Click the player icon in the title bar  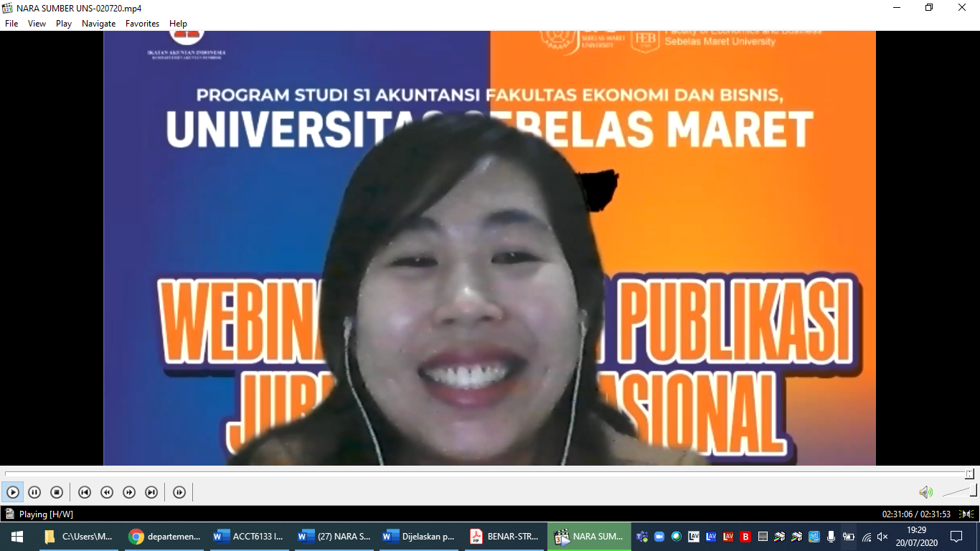point(8,8)
